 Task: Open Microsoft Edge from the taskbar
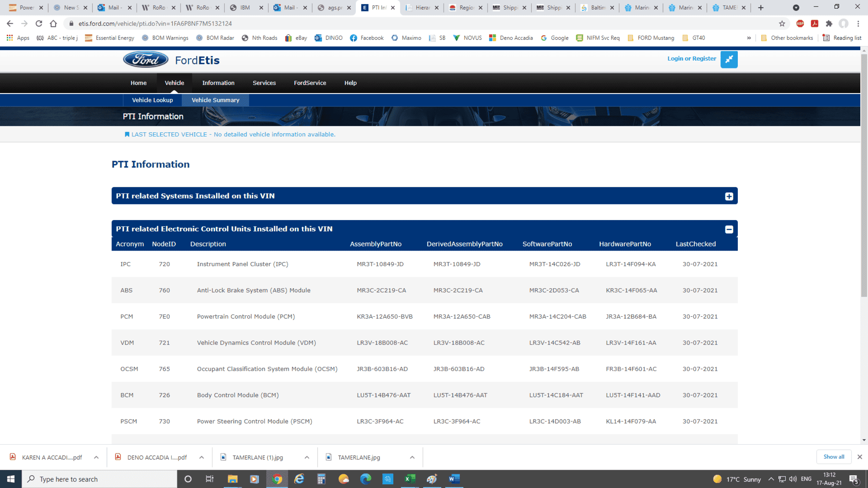click(x=366, y=479)
